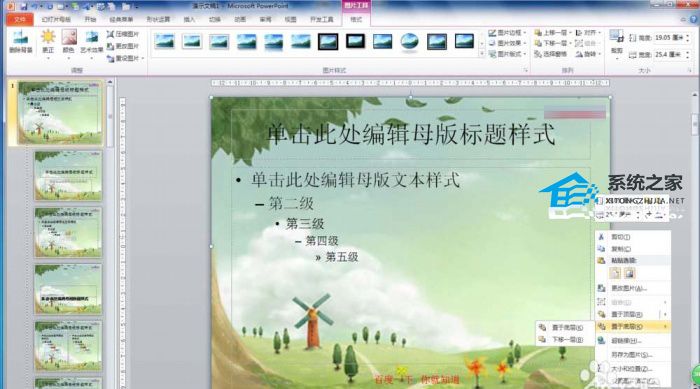Select submenu item Send to Back (置于底层)

click(x=564, y=328)
